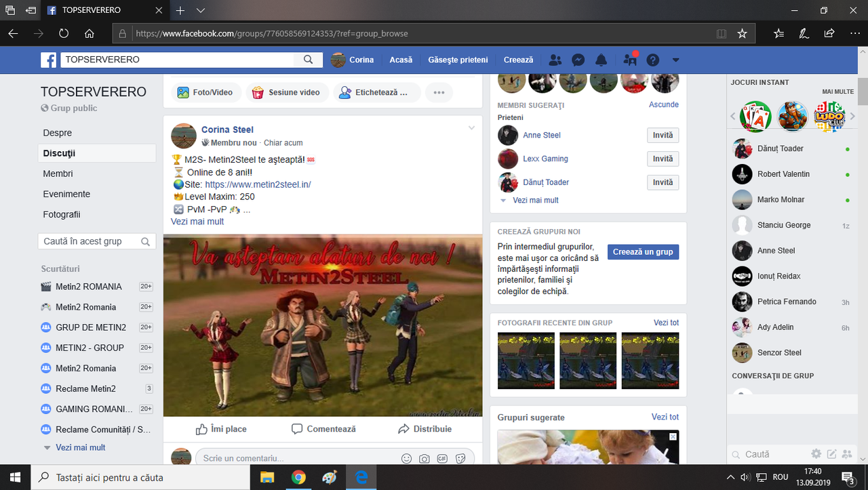Image resolution: width=868 pixels, height=490 pixels.
Task: Open the friend requests icon
Action: click(x=555, y=60)
